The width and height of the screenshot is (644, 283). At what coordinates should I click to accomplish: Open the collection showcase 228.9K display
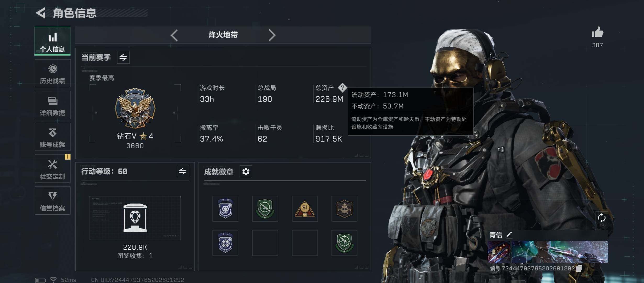tap(135, 218)
